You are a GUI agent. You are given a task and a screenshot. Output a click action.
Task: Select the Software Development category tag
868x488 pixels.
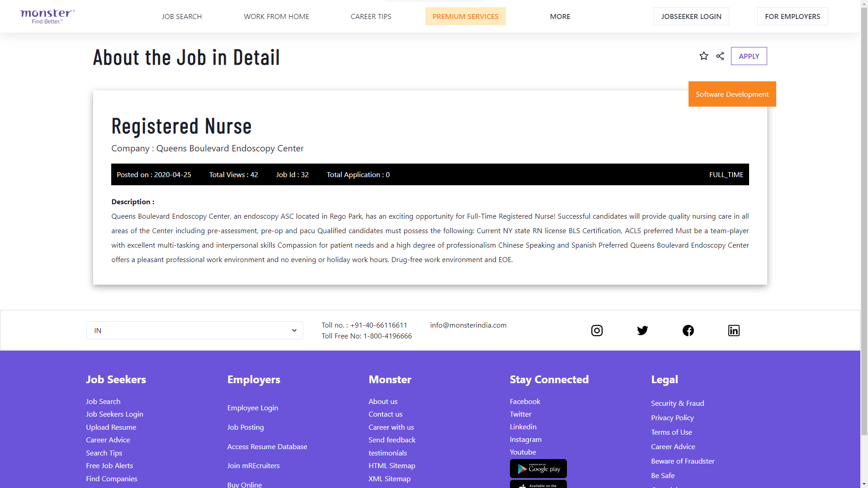pos(732,94)
